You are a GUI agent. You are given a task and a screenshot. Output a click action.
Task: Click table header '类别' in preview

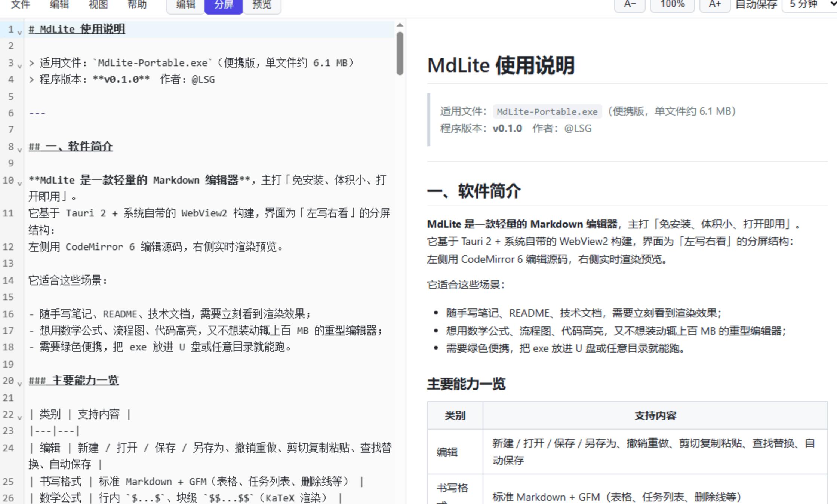pyautogui.click(x=455, y=415)
